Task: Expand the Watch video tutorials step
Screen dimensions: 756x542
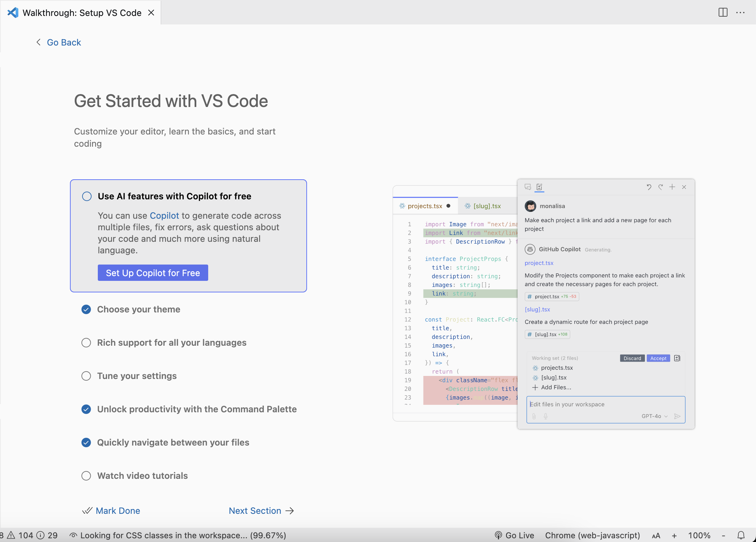Action: point(142,476)
